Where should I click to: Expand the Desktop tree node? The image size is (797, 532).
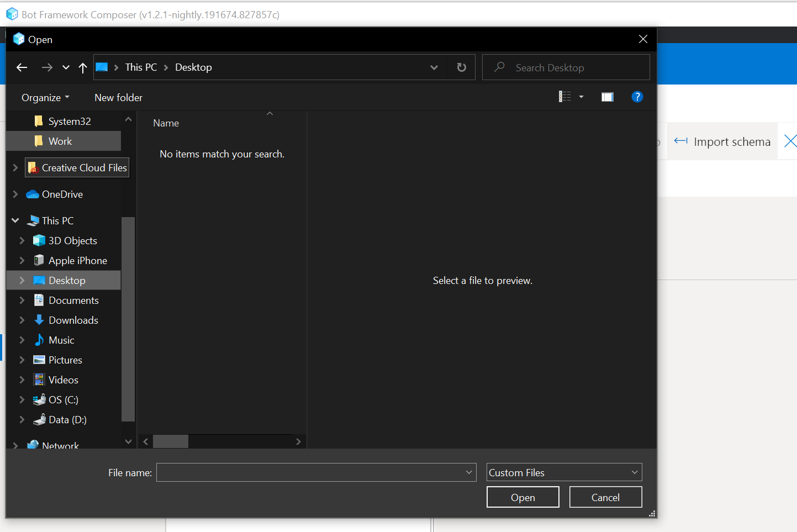pyautogui.click(x=22, y=280)
